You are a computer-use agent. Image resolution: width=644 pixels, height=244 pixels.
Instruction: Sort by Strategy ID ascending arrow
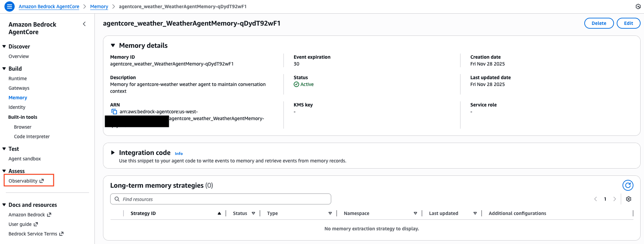coord(219,213)
